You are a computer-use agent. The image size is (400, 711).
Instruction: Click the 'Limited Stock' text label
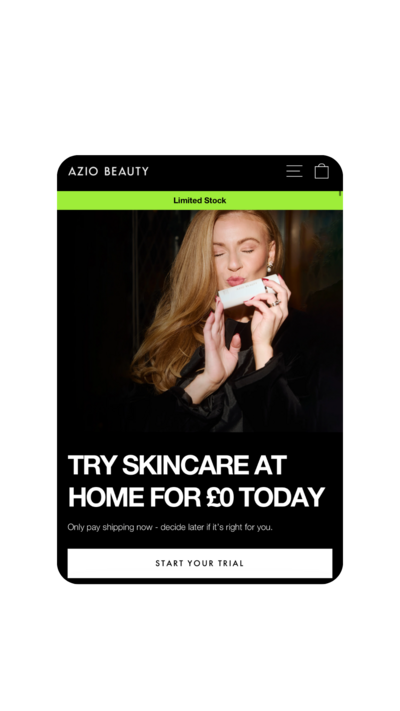tap(200, 200)
